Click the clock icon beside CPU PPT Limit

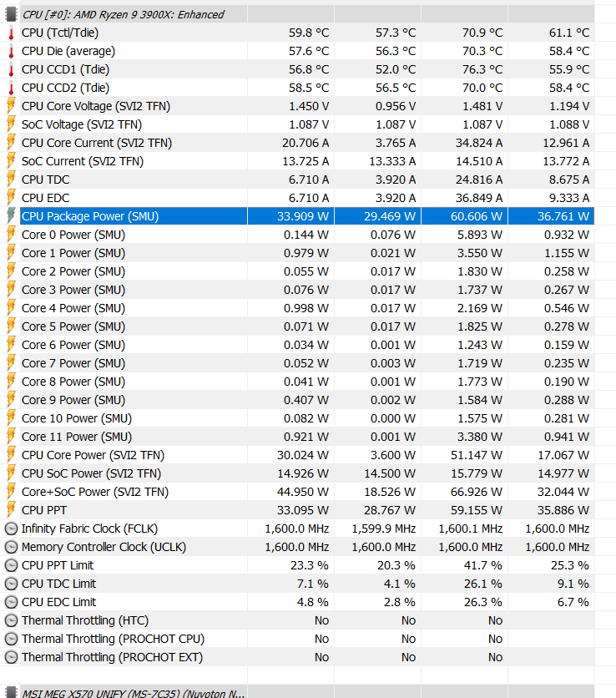tap(11, 565)
